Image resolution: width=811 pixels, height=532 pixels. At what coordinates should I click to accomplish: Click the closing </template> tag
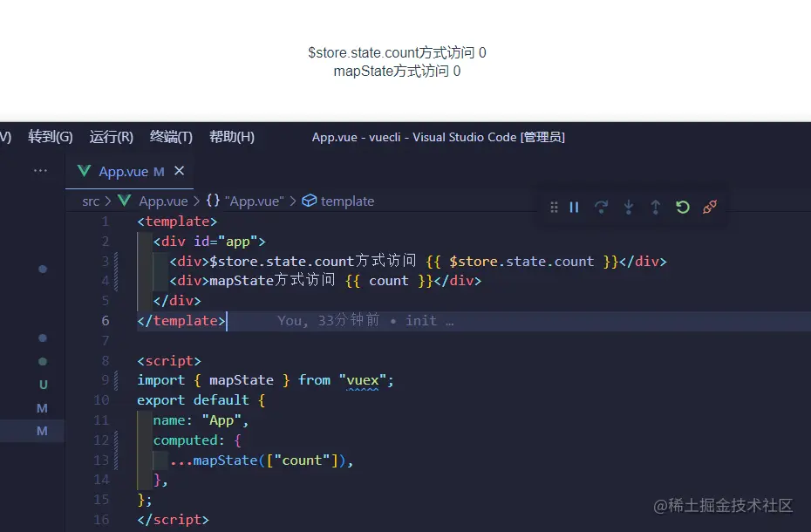[181, 321]
